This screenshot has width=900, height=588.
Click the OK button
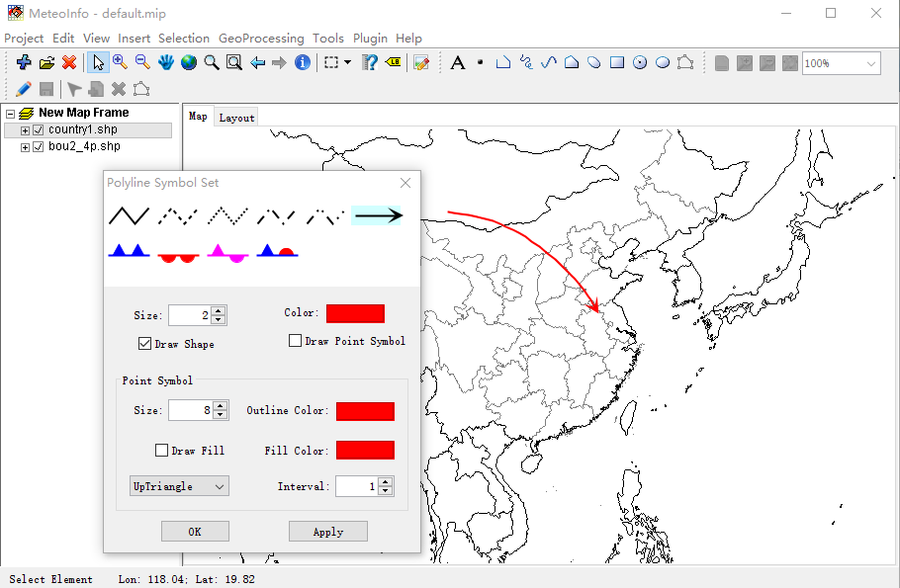pos(195,532)
